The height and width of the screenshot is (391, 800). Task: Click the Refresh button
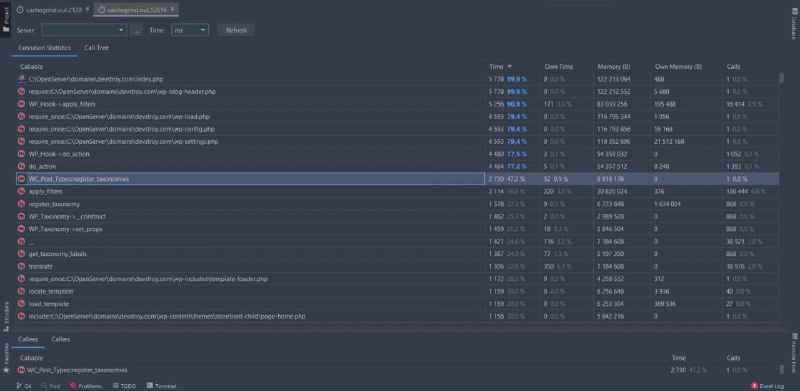(236, 30)
